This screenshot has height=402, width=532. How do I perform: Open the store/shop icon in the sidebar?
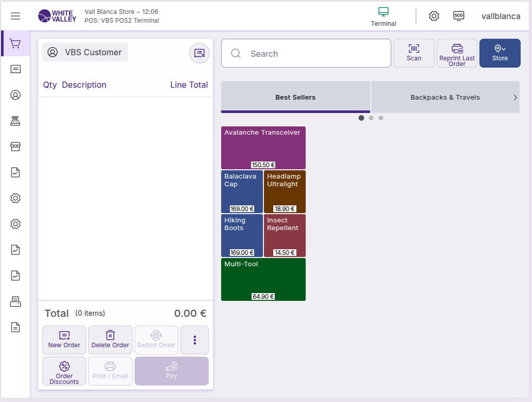click(x=15, y=146)
